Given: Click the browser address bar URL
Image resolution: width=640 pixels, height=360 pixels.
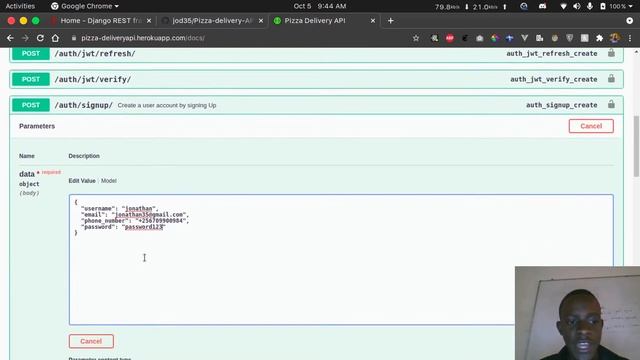Looking at the screenshot, I should click(143, 38).
